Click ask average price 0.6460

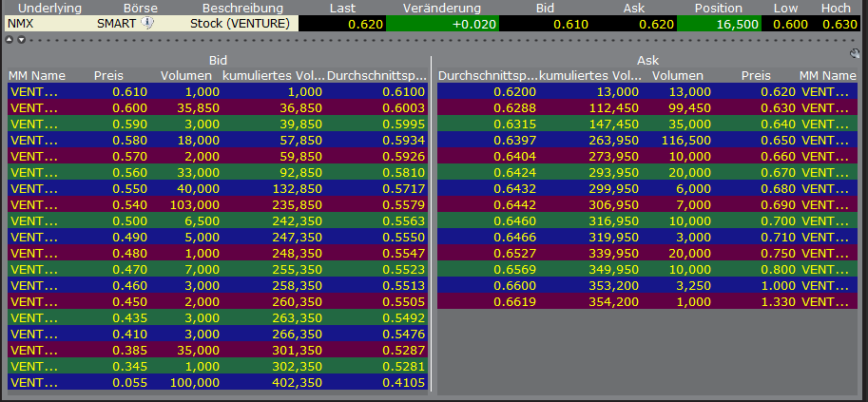click(x=517, y=221)
